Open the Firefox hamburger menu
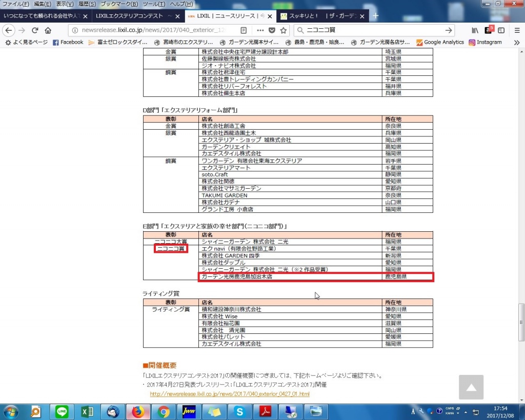Viewport: 525px width, 420px height. [x=517, y=30]
